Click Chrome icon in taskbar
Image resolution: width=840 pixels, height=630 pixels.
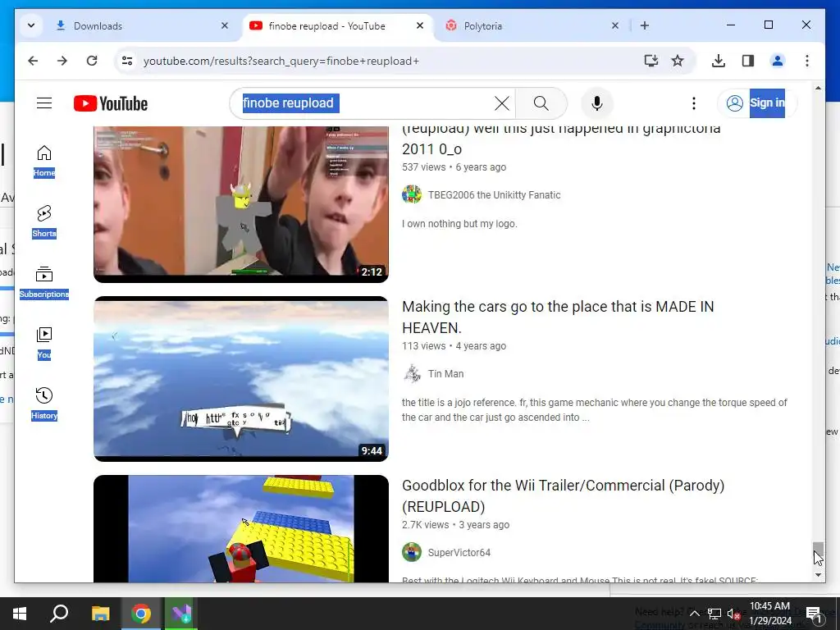point(141,614)
